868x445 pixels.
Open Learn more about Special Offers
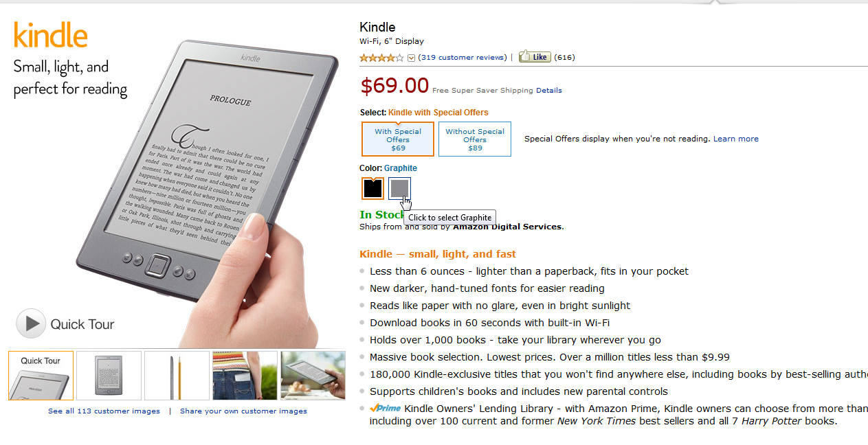click(x=736, y=139)
